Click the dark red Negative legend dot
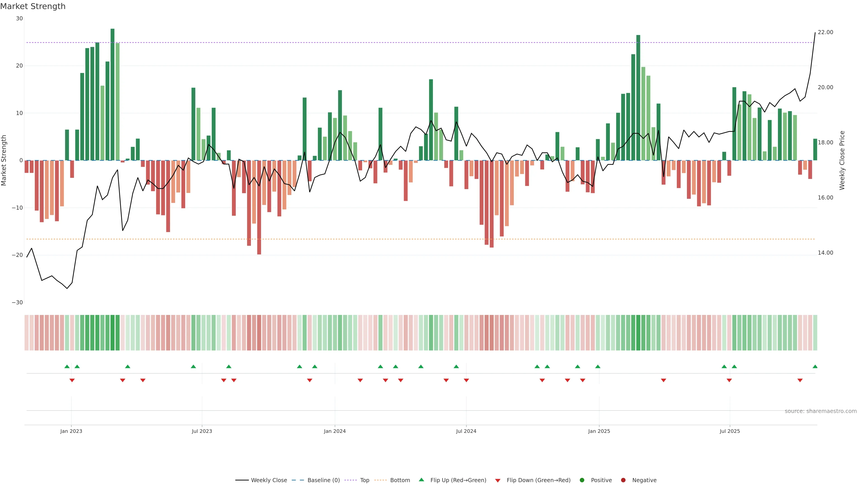 pos(623,480)
